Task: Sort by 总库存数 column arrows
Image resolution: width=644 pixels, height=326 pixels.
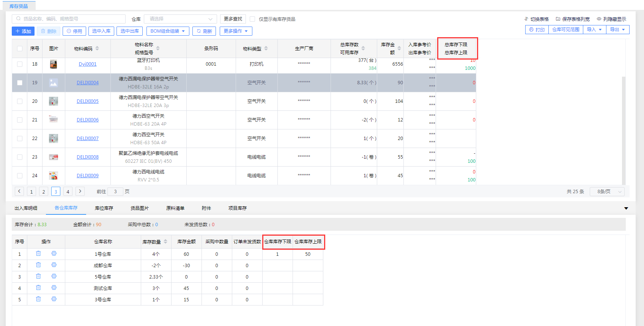Action: pyautogui.click(x=363, y=49)
